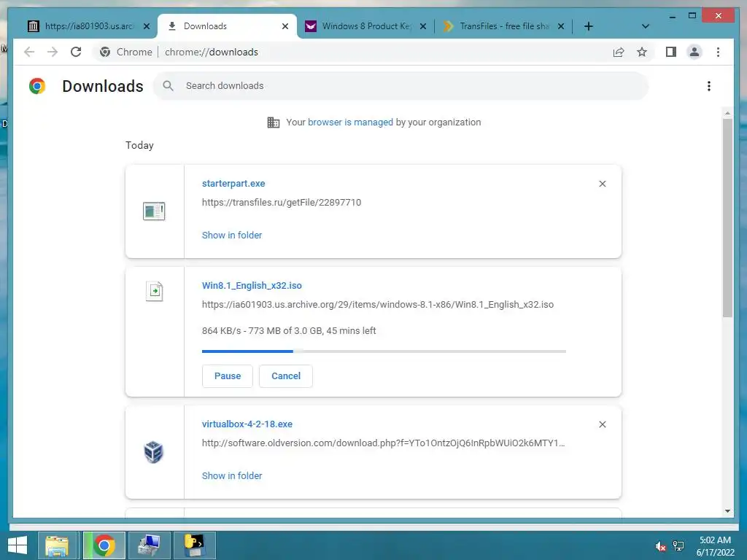Click the scrollbar down arrow
The image size is (747, 560).
(727, 511)
